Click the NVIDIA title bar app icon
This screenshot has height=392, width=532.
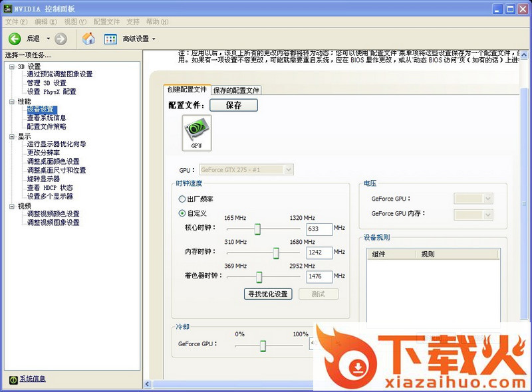pos(7,9)
